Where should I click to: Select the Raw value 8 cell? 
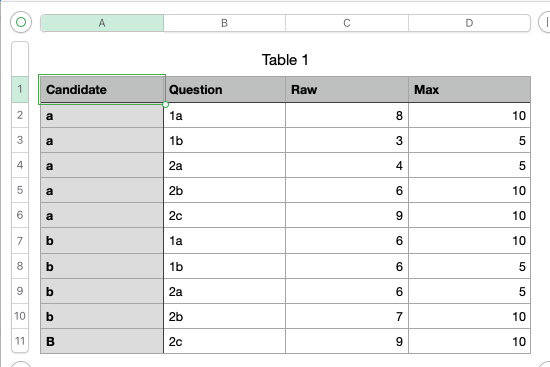pos(347,115)
